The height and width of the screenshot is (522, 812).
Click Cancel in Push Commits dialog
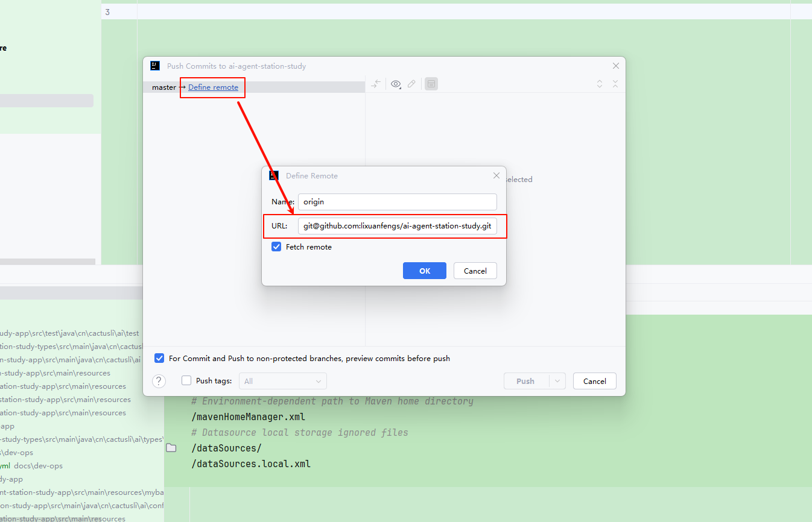point(594,381)
